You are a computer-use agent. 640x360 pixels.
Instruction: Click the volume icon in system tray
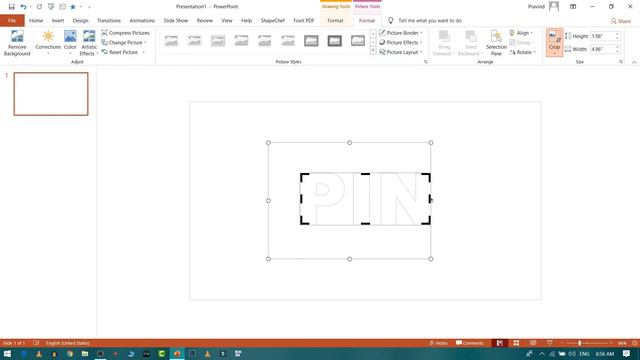click(572, 353)
